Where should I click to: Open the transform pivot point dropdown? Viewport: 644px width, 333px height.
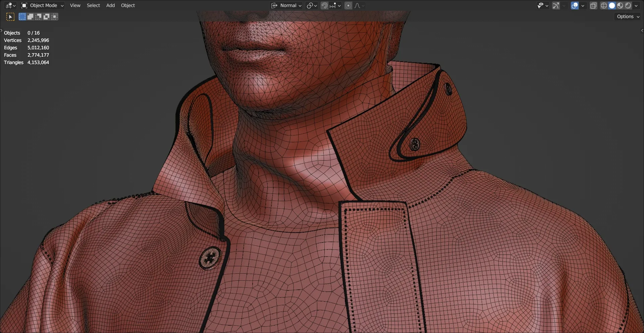(312, 5)
